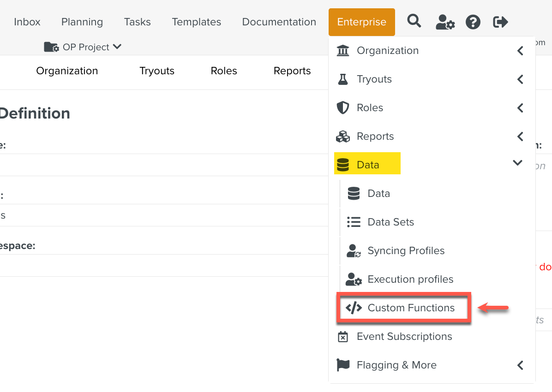This screenshot has height=392, width=552.
Task: Go to the Documentation tab
Action: [x=279, y=22]
